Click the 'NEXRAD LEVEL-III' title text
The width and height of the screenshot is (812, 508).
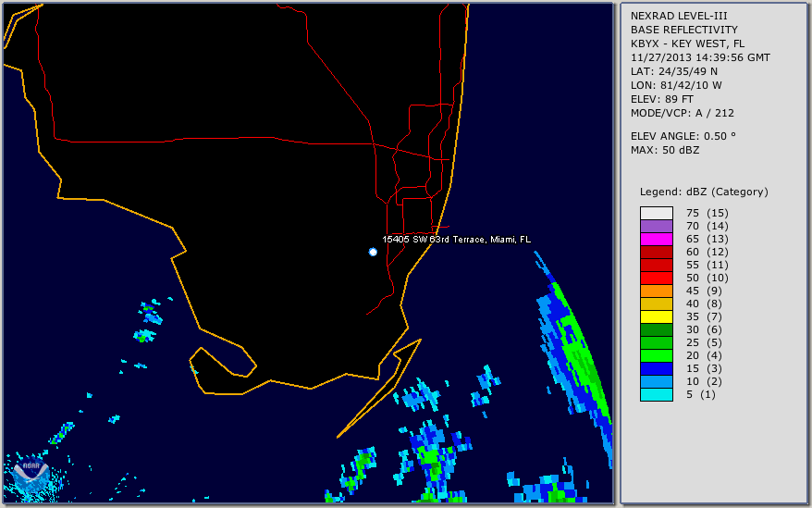(x=679, y=16)
